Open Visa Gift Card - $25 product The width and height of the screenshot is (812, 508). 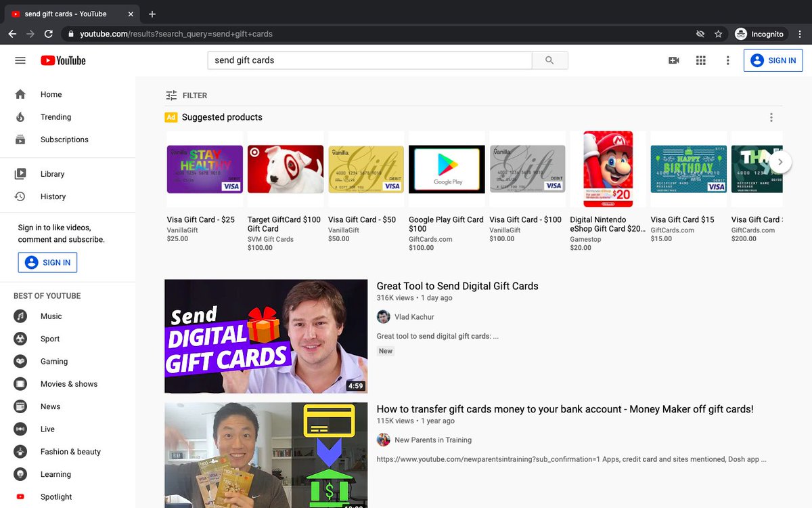(x=205, y=169)
